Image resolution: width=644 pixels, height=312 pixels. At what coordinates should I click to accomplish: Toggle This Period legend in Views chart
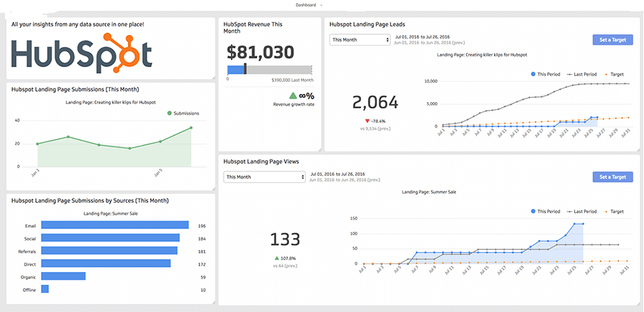(545, 211)
